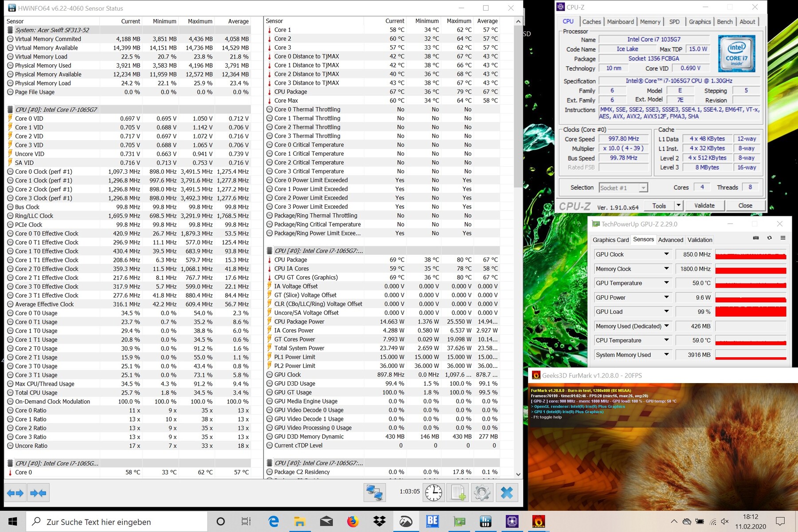Open the GPU Temperature sensor dropdown
This screenshot has width=798, height=532.
click(666, 283)
